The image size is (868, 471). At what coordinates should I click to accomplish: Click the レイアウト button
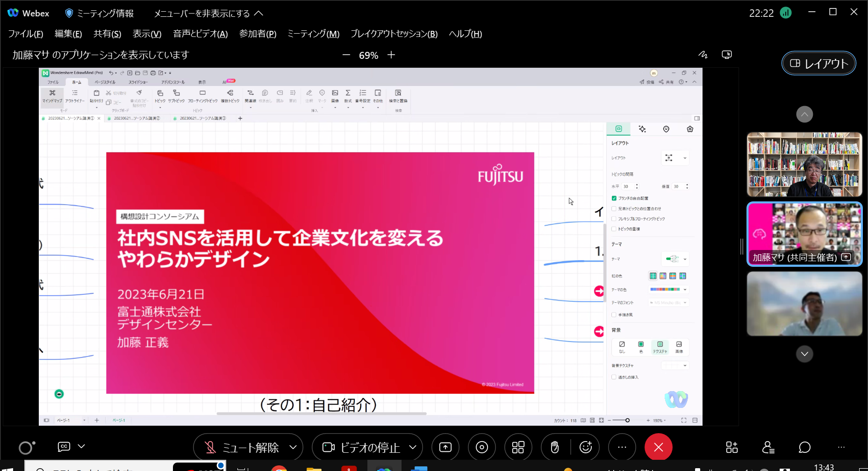[x=819, y=63]
